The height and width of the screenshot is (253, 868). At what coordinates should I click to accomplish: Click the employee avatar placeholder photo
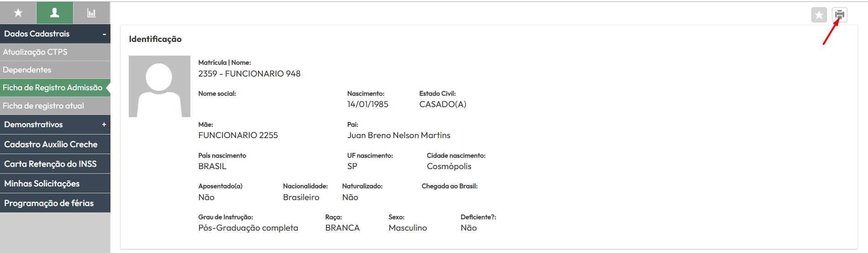pyautogui.click(x=159, y=86)
